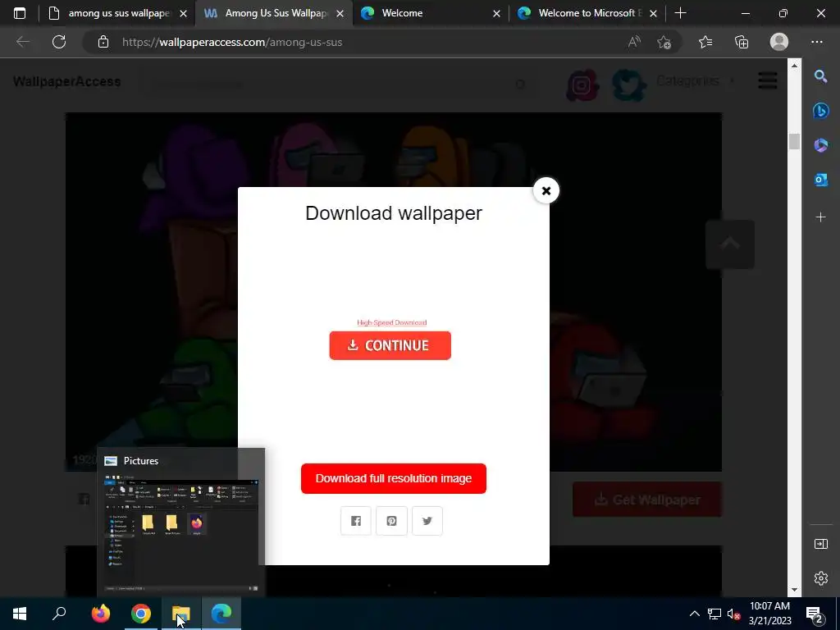Share wallpaper on Twitter from dialog
This screenshot has height=630, width=840.
coord(427,521)
